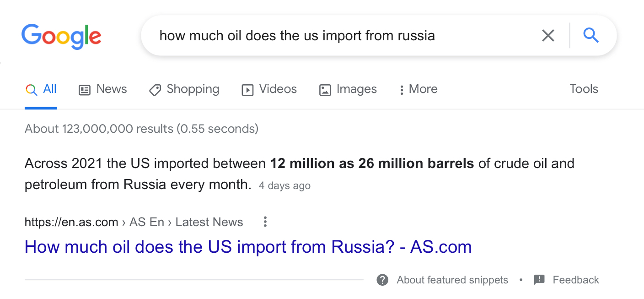644x299 pixels.
Task: Click the '4 days ago' snippet date
Action: click(284, 186)
